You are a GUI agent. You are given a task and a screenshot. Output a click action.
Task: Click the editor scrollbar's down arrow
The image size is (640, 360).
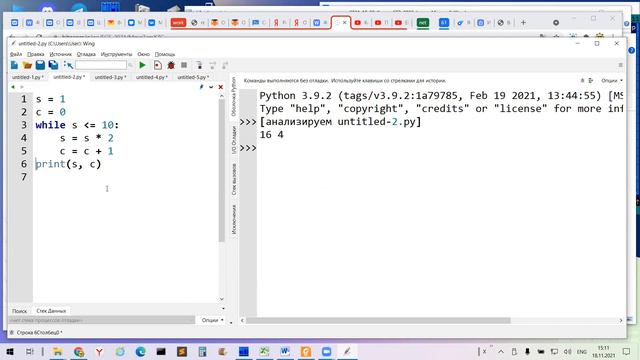(222, 299)
